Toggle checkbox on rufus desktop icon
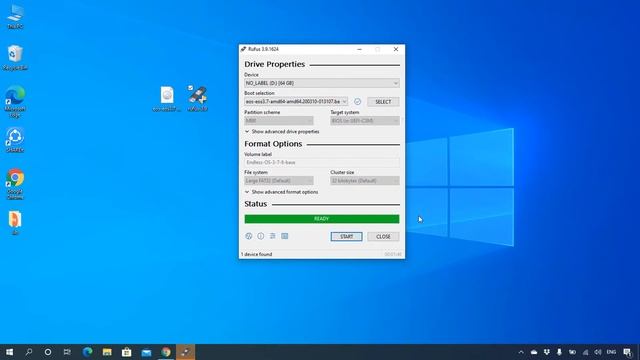This screenshot has width=640, height=360. point(190,87)
